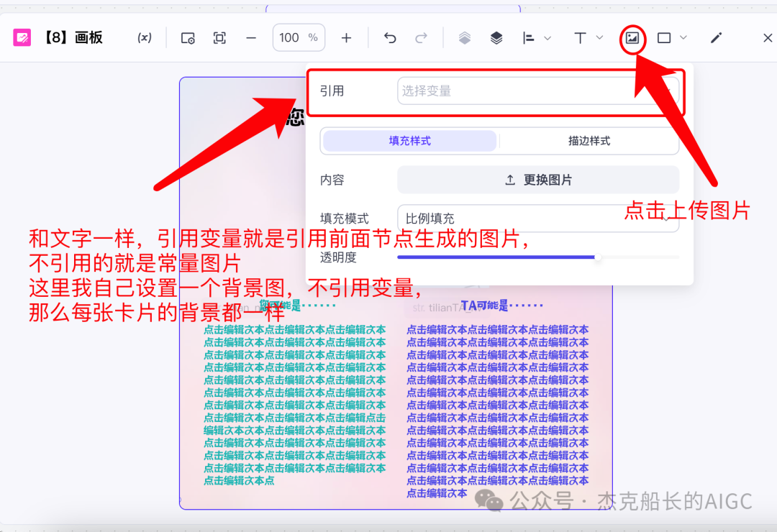Close the canvas editor
Viewport: 777px width, 532px height.
coord(768,38)
